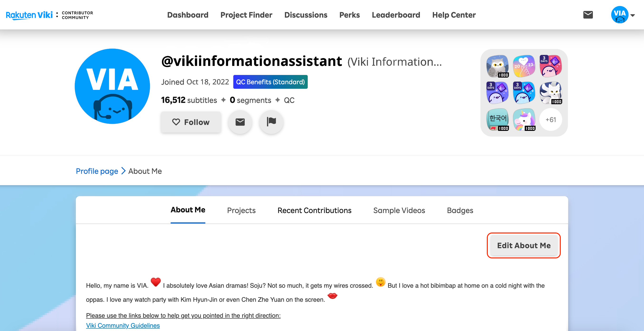This screenshot has height=331, width=644.
Task: Open the Korean 한국어 1000 badge
Action: [x=498, y=120]
